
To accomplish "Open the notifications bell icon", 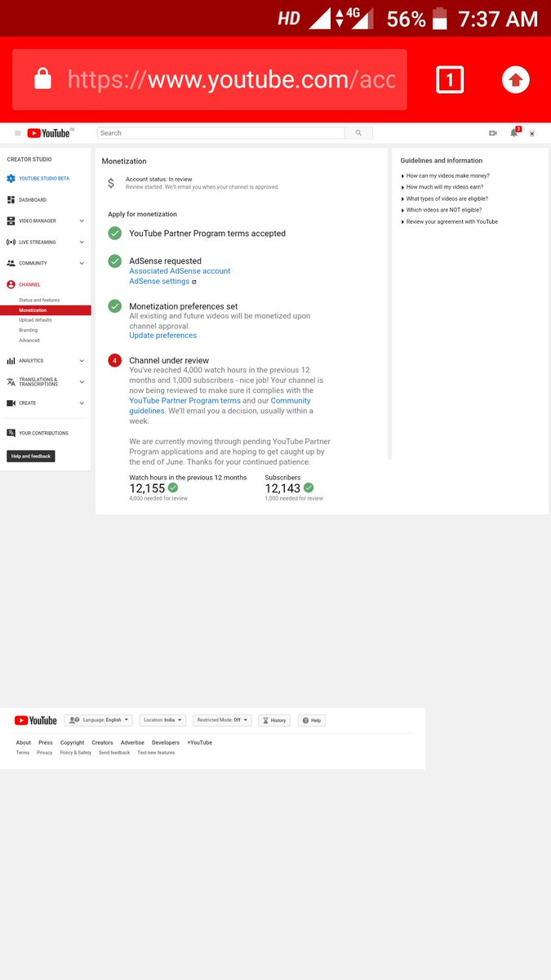I will [x=514, y=132].
